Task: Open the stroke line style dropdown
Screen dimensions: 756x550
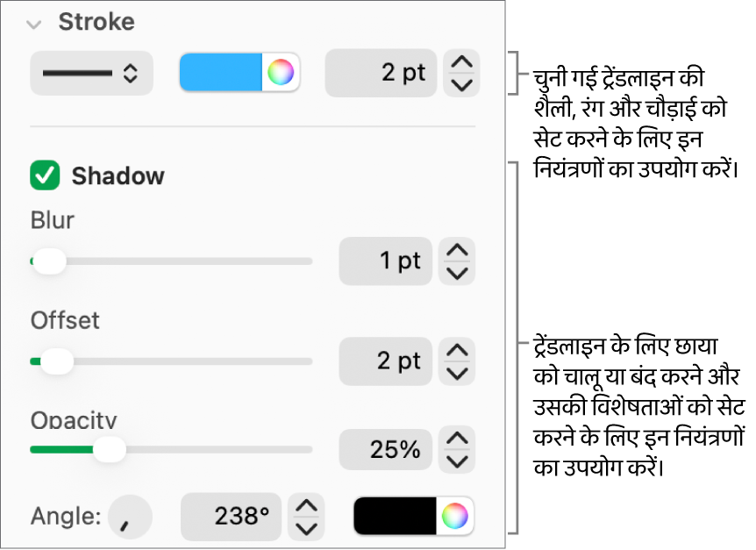Action: [91, 74]
